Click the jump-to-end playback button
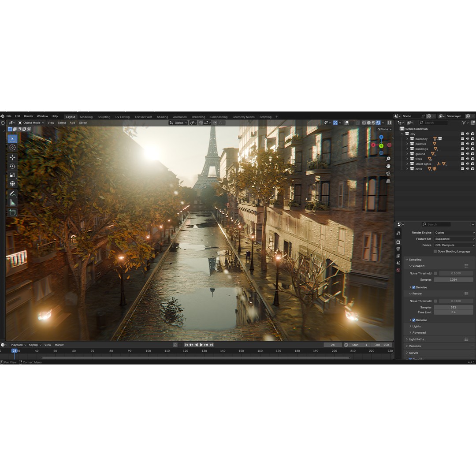 [x=211, y=345]
